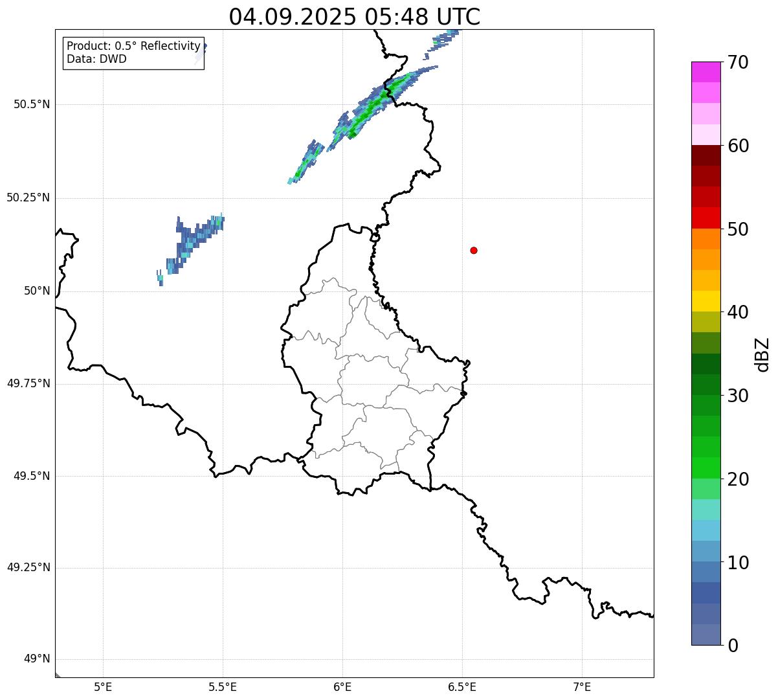Click the 6°E longitude label
Image resolution: width=778 pixels, height=700 pixels.
tap(342, 687)
